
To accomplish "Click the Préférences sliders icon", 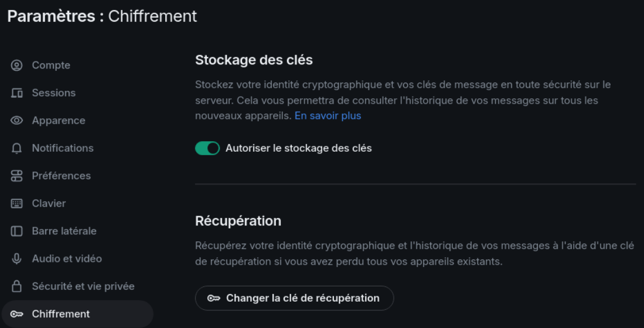I will (16, 176).
